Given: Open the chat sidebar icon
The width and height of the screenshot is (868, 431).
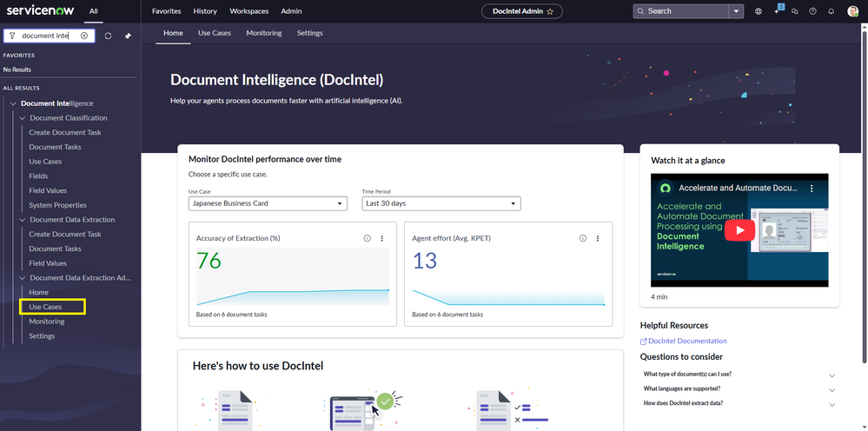Looking at the screenshot, I should (x=795, y=11).
